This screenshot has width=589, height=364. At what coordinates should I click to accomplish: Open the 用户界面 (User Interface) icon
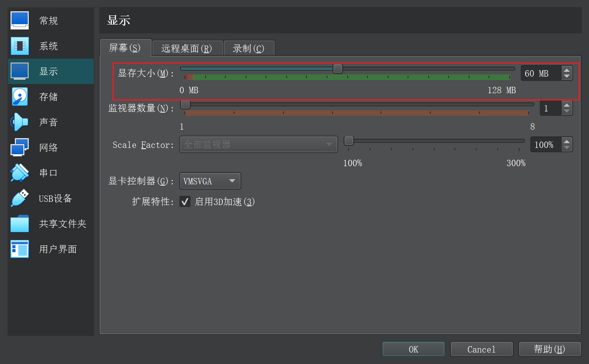19,249
